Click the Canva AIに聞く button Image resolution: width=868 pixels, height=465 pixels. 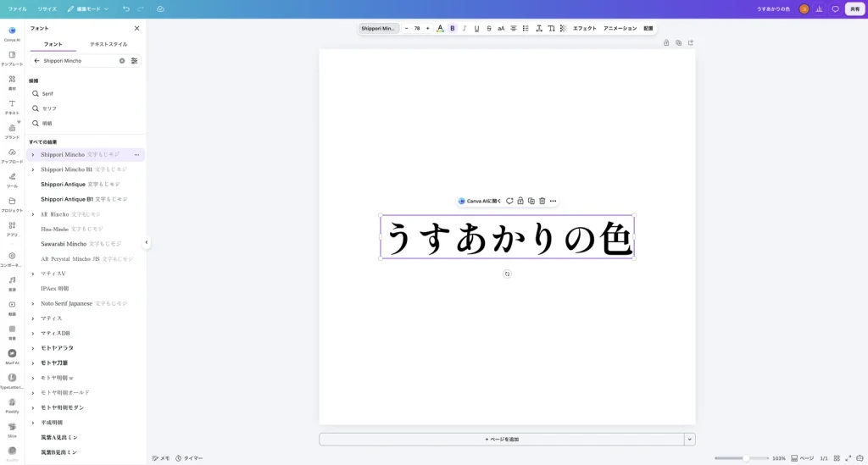pyautogui.click(x=480, y=201)
